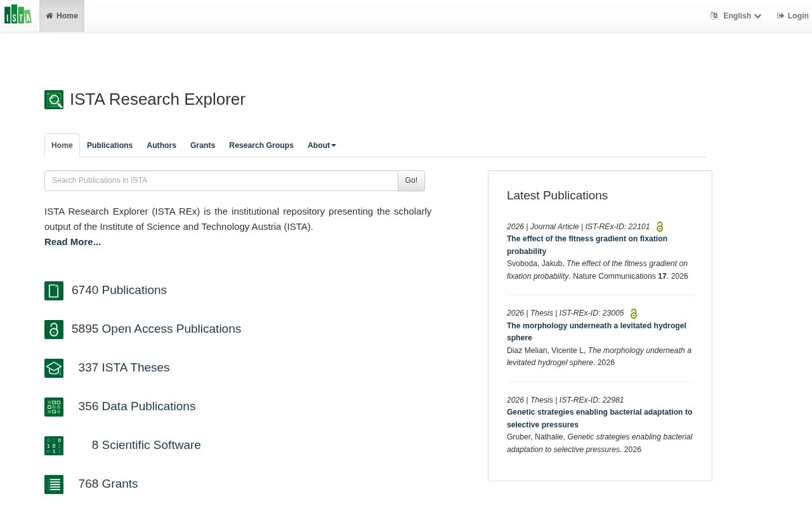The image size is (812, 508).
Task: Open the English language dropdown
Action: (737, 16)
